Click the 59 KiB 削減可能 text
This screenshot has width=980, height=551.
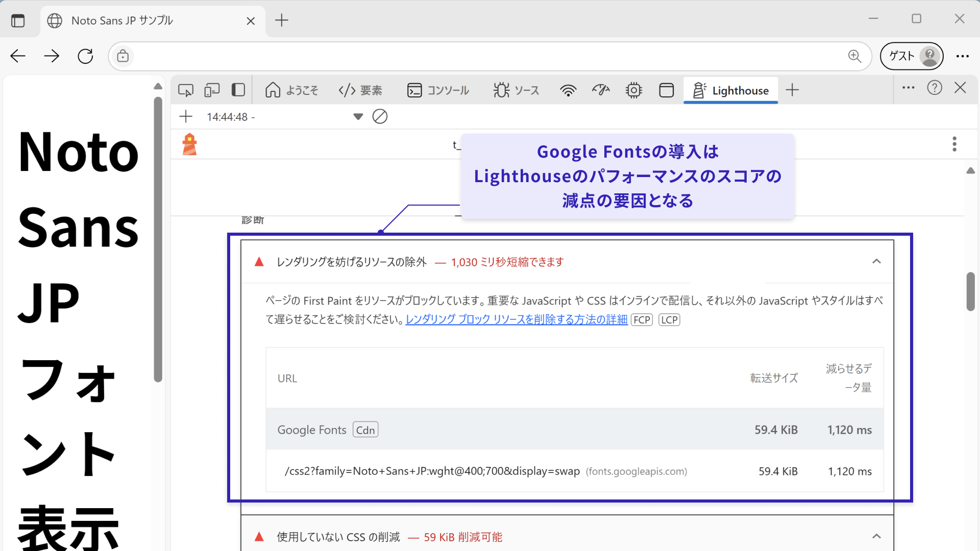[x=463, y=537]
